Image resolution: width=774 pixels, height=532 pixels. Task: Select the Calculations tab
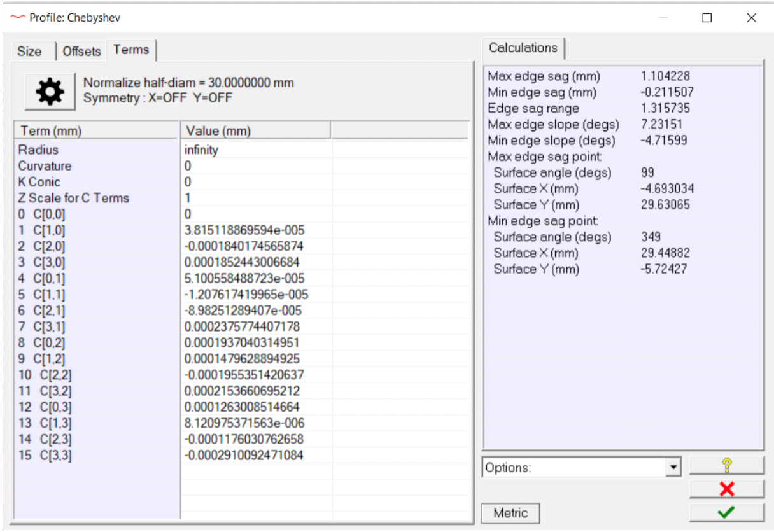click(523, 48)
